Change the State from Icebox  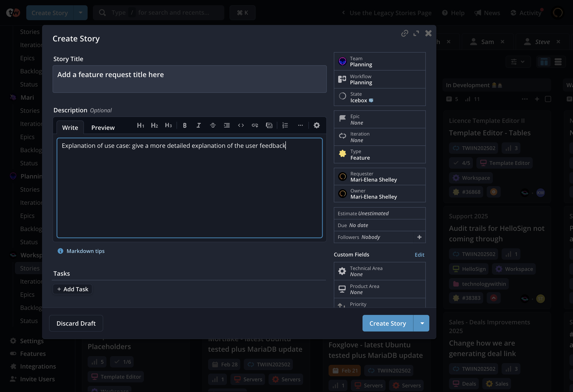pos(380,97)
